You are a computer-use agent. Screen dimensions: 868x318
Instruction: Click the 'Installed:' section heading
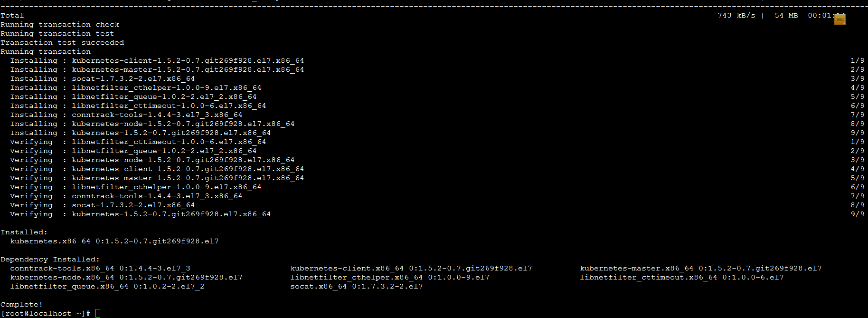point(24,232)
